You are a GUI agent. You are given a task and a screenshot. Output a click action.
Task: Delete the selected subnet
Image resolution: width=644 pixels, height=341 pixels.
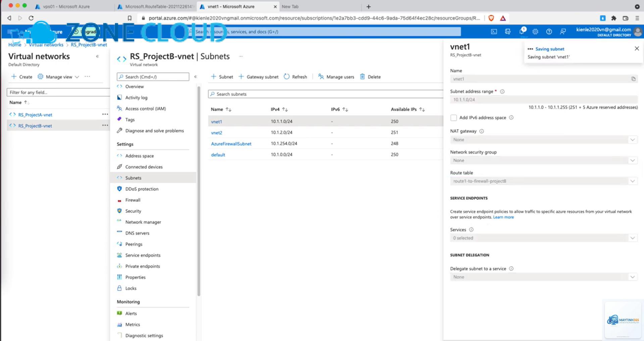[x=370, y=77]
